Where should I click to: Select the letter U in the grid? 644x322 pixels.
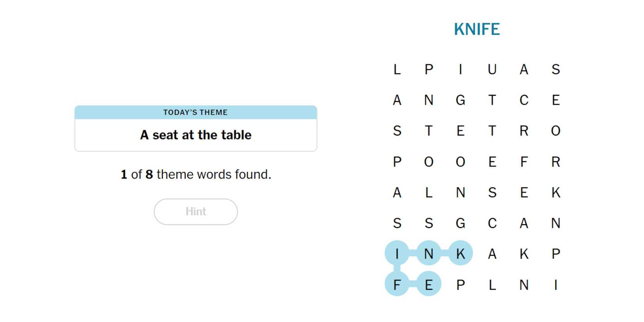[x=492, y=69]
